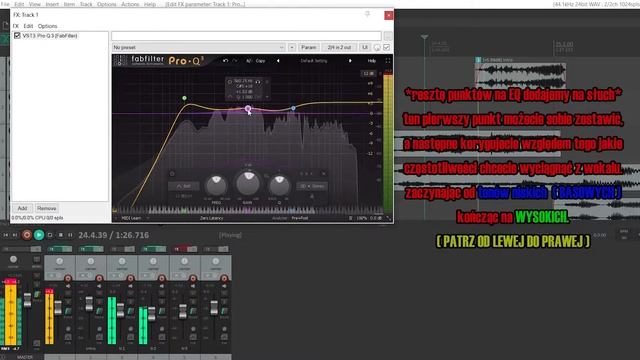Open the Zero Latency processing mode menu
This screenshot has height=360, width=640.
[x=211, y=218]
